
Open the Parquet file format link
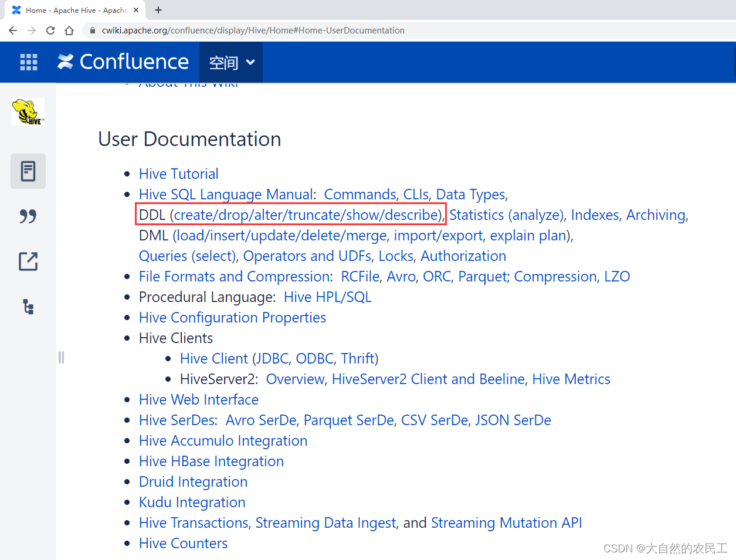pyautogui.click(x=483, y=277)
